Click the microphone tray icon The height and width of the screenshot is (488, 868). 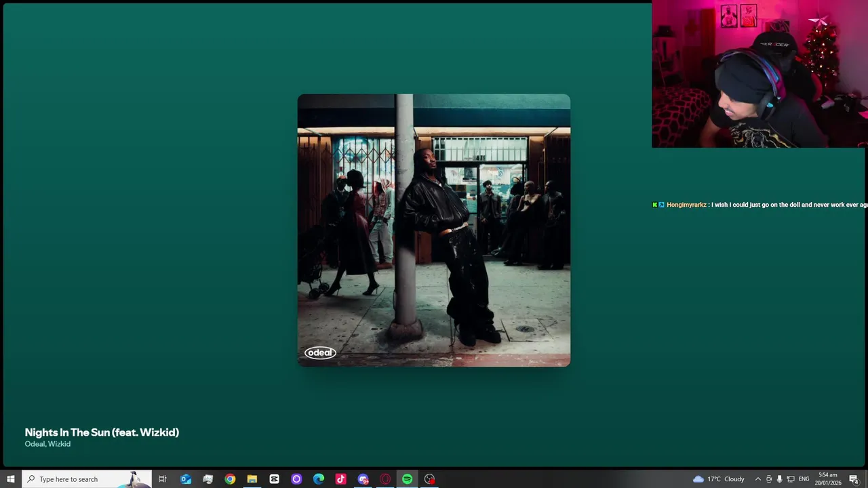779,479
